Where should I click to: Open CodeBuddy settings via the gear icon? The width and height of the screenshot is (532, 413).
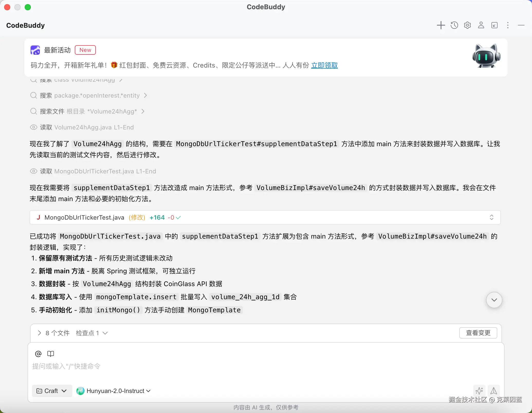(467, 25)
